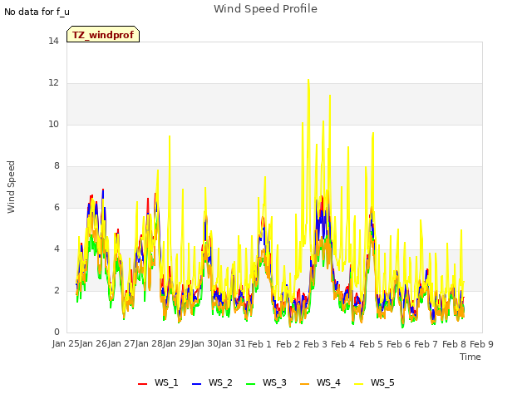Click the y-axis value 14
532x399 pixels.
[x=53, y=42]
